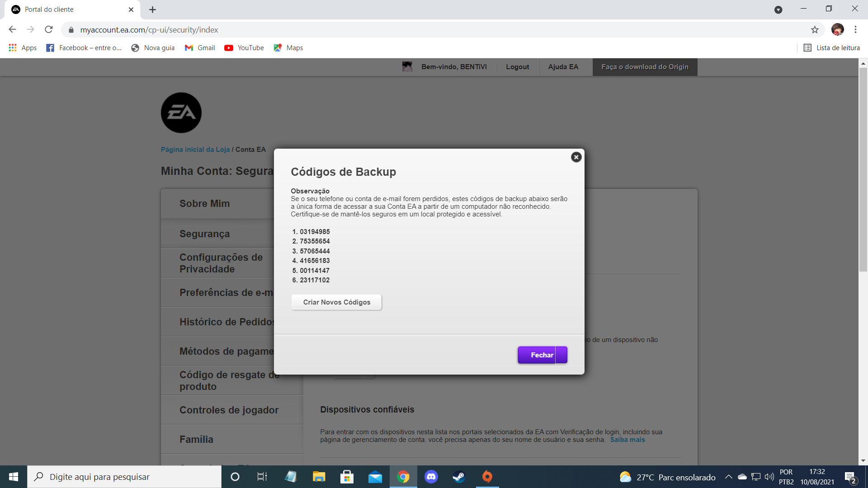Open the Página inicial da Loja link
The image size is (868, 488).
pyautogui.click(x=195, y=150)
